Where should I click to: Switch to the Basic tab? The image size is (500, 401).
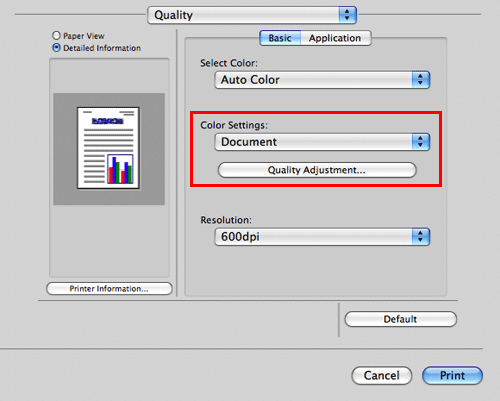click(x=280, y=38)
